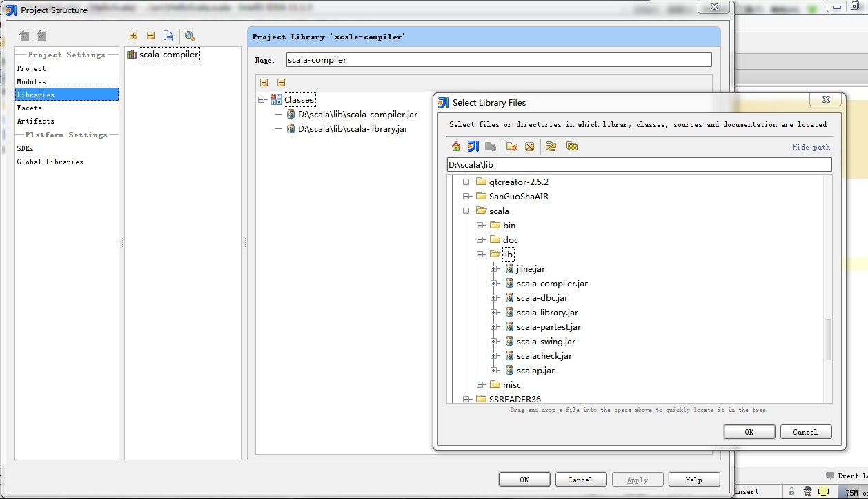Screen dimensions: 868x499
Task: Expand the qtcreator-2.5.2 folder
Action: point(466,182)
